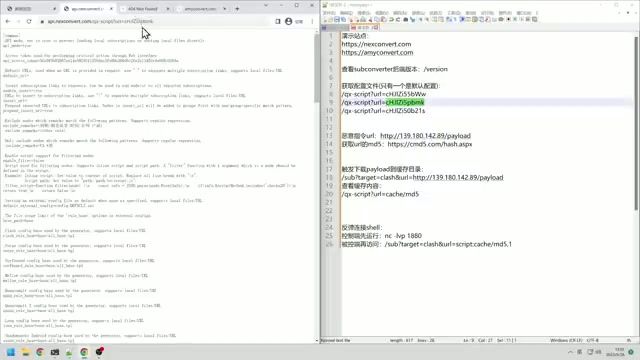
Task: Click Chrome page vertical scrollbar thumb
Action: coord(317,67)
